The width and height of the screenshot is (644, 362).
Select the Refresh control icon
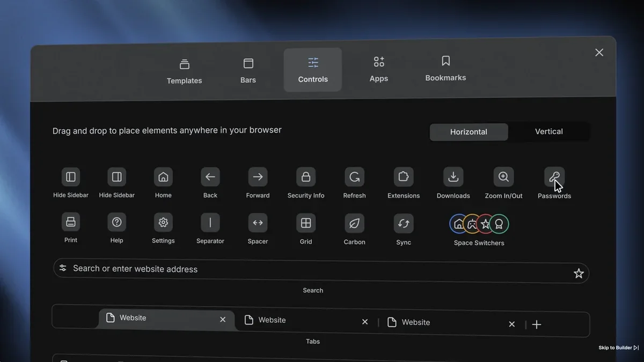point(354,177)
